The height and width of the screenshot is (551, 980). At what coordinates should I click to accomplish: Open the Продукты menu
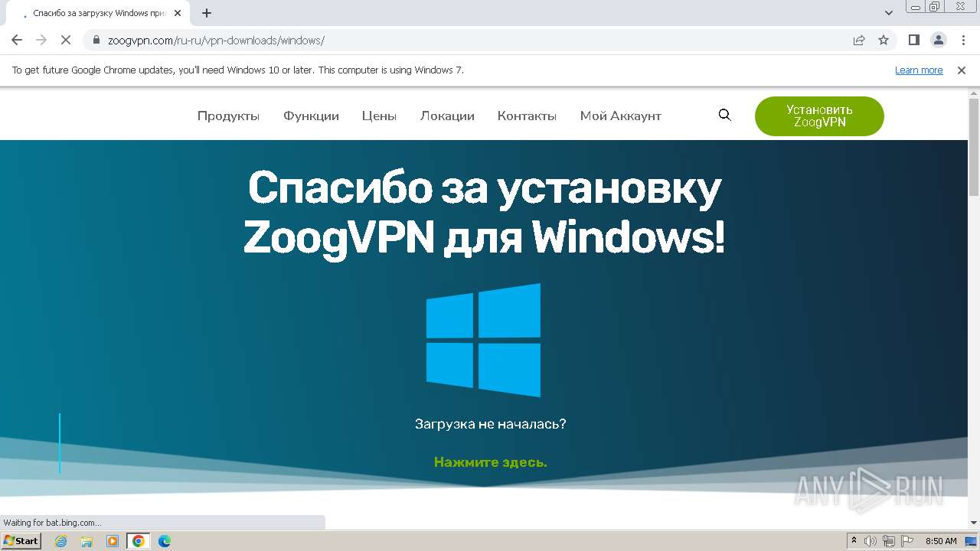click(228, 116)
